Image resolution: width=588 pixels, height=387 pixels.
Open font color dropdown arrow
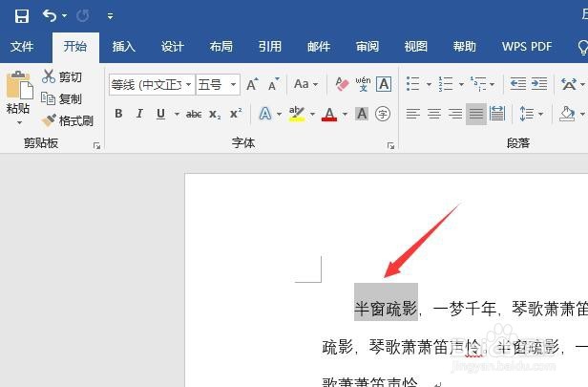345,114
